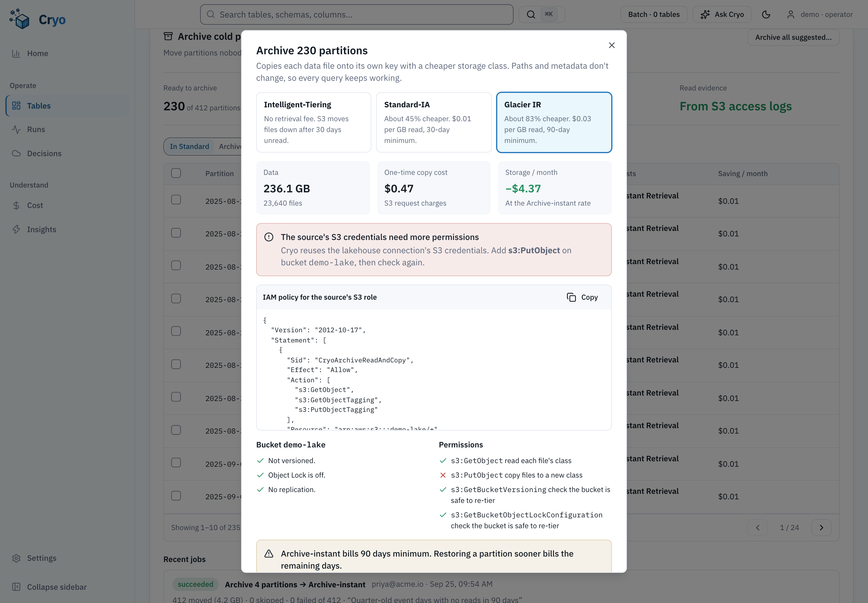This screenshot has width=868, height=603.
Task: Click check icon beside s3:GetBucketObjectLockConfiguration
Action: click(443, 515)
